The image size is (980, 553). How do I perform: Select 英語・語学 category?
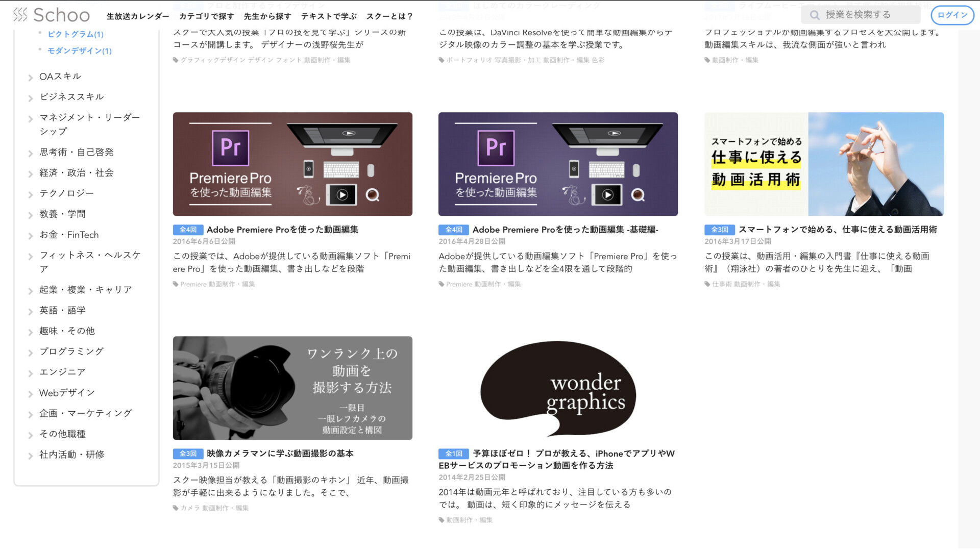(62, 311)
